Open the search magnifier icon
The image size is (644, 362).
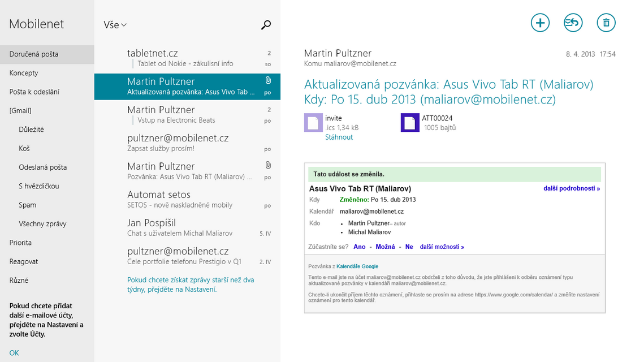coord(266,25)
